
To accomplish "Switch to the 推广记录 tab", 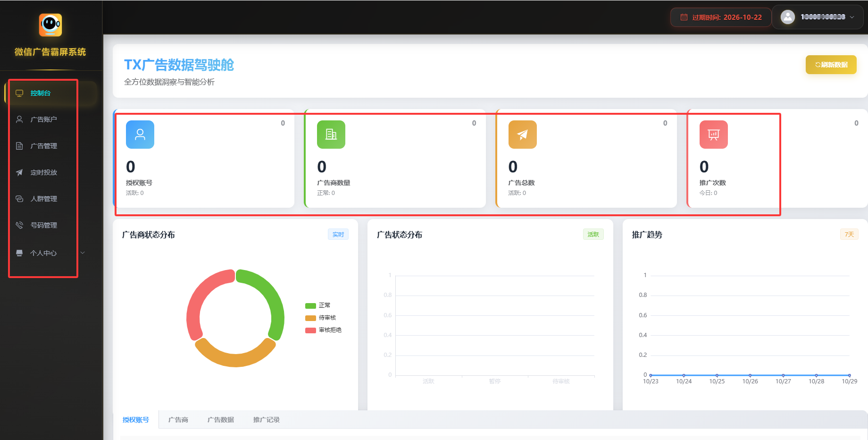I will tap(266, 420).
